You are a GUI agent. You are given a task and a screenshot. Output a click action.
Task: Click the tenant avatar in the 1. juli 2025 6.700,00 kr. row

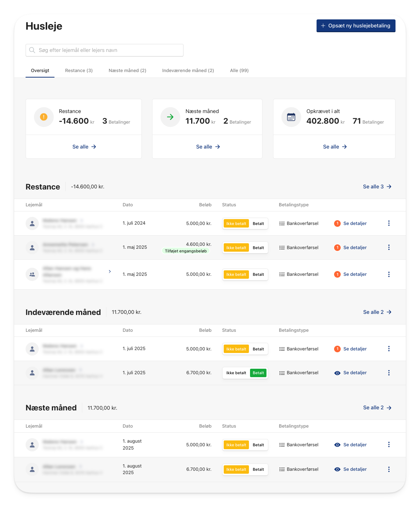(x=32, y=373)
